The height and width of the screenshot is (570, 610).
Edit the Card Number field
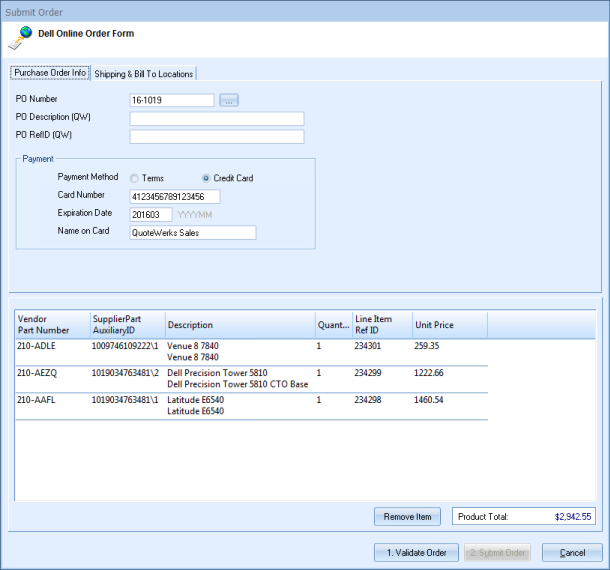coord(174,197)
